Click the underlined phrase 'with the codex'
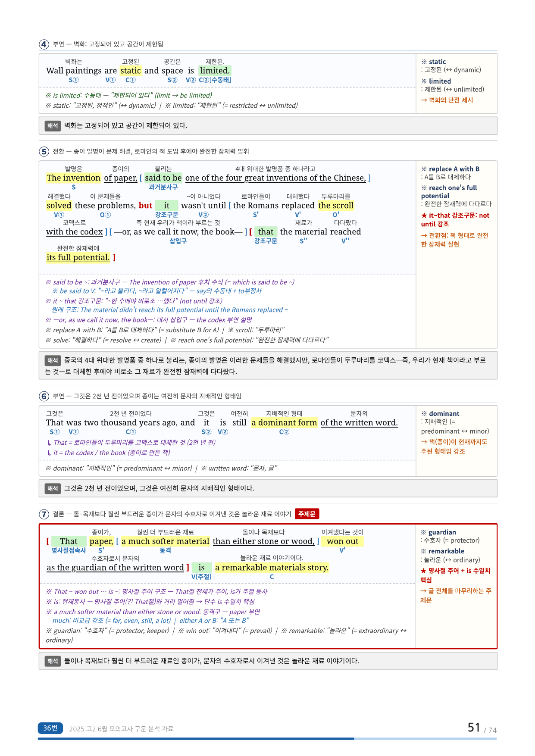535x756 pixels. tap(75, 232)
